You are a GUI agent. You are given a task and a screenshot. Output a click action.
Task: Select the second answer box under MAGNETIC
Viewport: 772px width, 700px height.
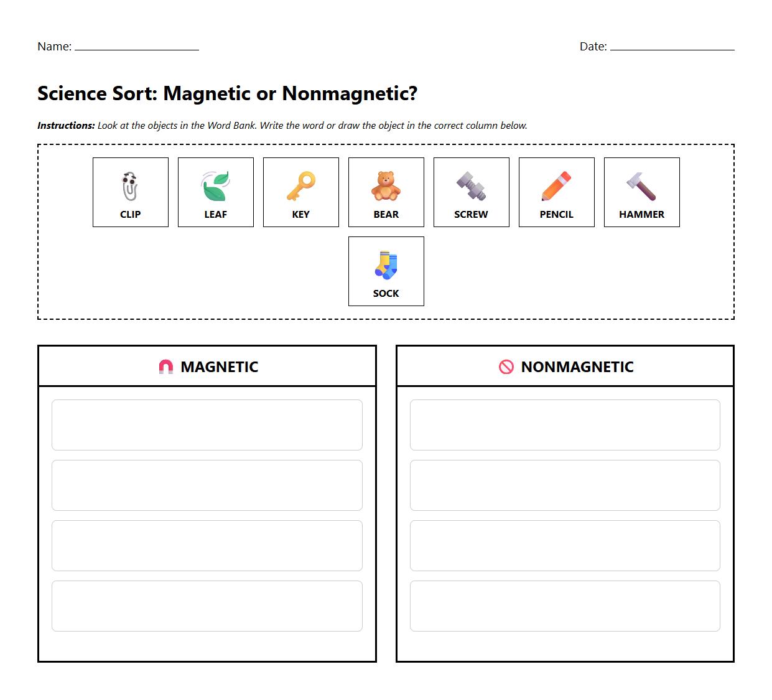[x=207, y=485]
